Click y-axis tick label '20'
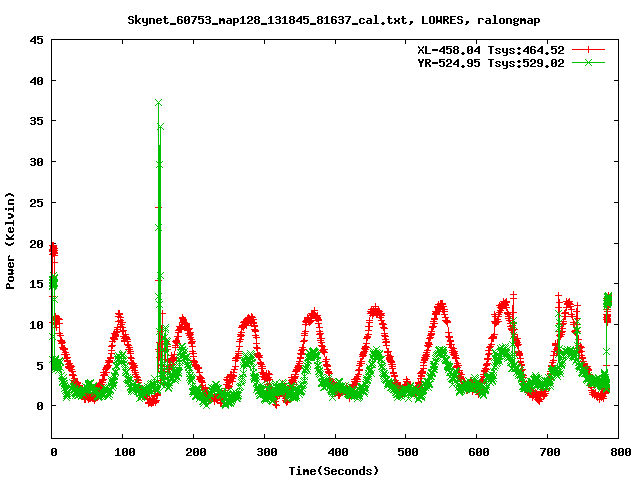This screenshot has height=480, width=640. point(36,244)
